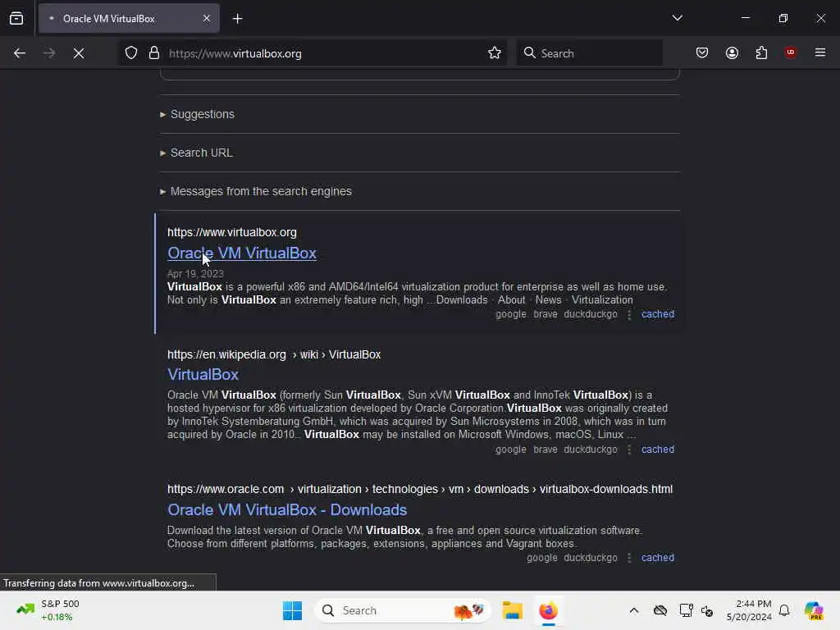The height and width of the screenshot is (630, 840).
Task: Open the S&P 500 taskbar widget
Action: (48, 610)
